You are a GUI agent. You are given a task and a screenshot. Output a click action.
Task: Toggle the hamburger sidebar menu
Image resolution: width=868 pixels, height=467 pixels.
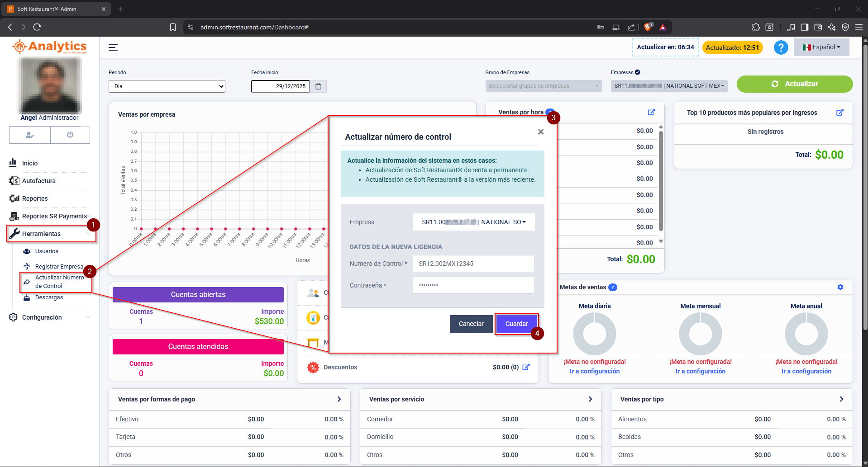click(113, 47)
